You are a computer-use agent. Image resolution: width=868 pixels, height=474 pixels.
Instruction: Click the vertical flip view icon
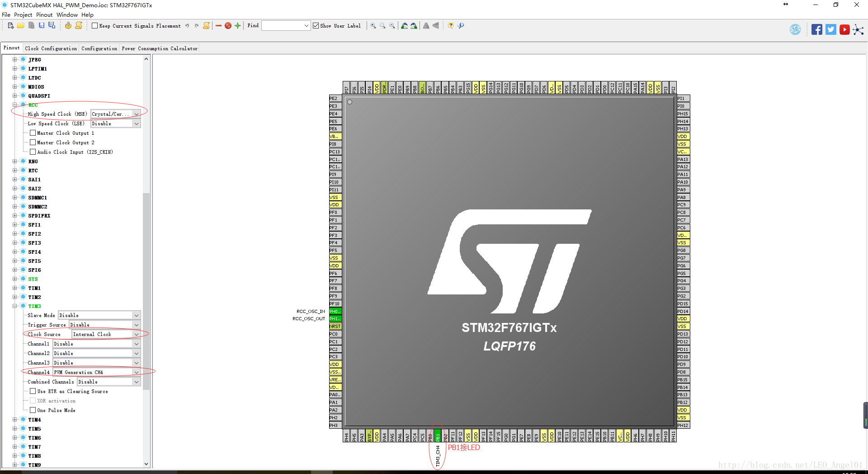pos(426,26)
